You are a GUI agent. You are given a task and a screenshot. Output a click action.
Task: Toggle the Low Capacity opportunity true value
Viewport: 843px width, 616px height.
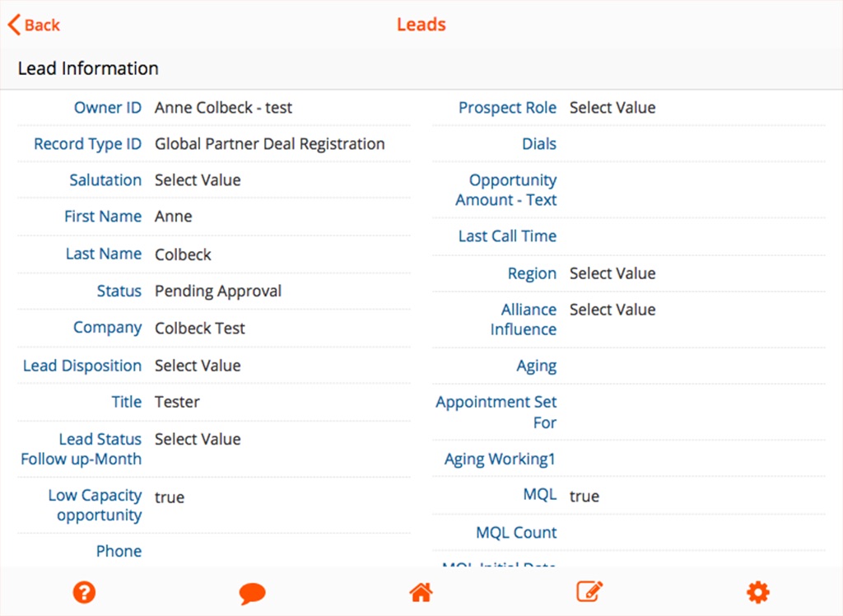[170, 497]
